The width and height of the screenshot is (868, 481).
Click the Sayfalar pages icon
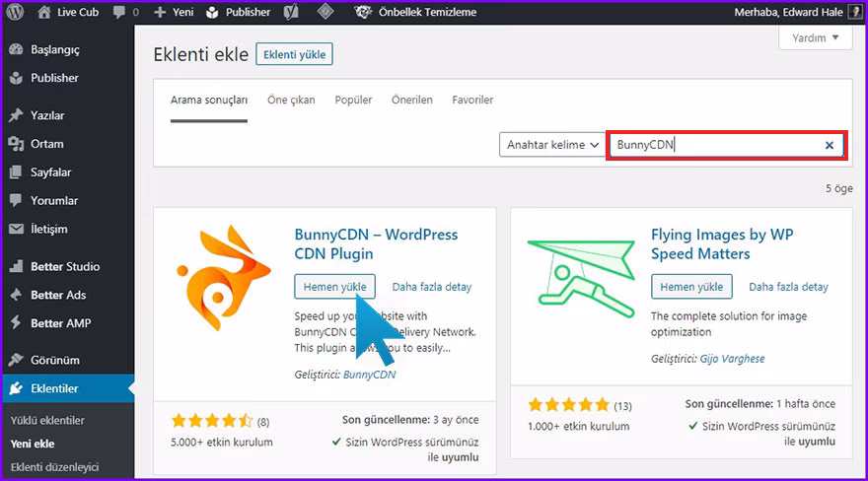[16, 172]
